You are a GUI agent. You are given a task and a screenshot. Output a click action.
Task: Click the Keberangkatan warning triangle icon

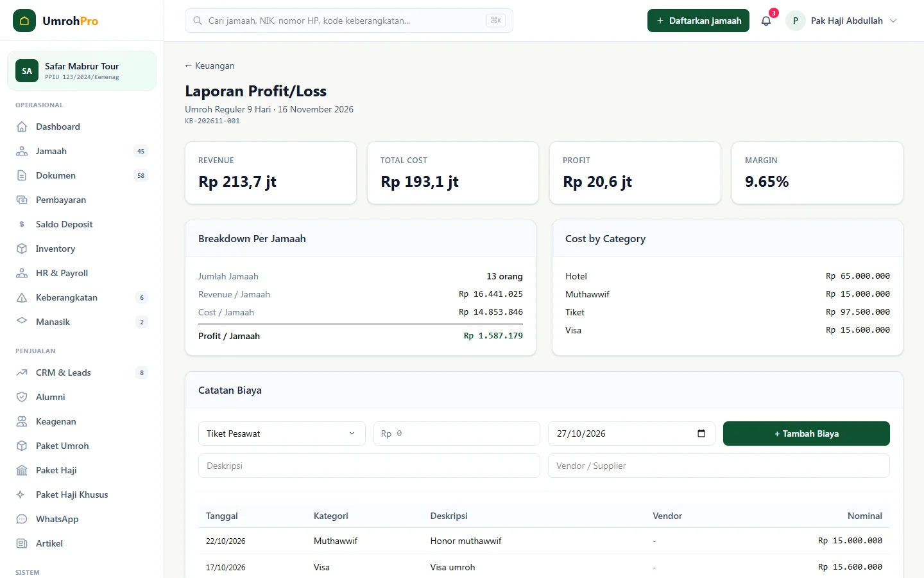(22, 297)
